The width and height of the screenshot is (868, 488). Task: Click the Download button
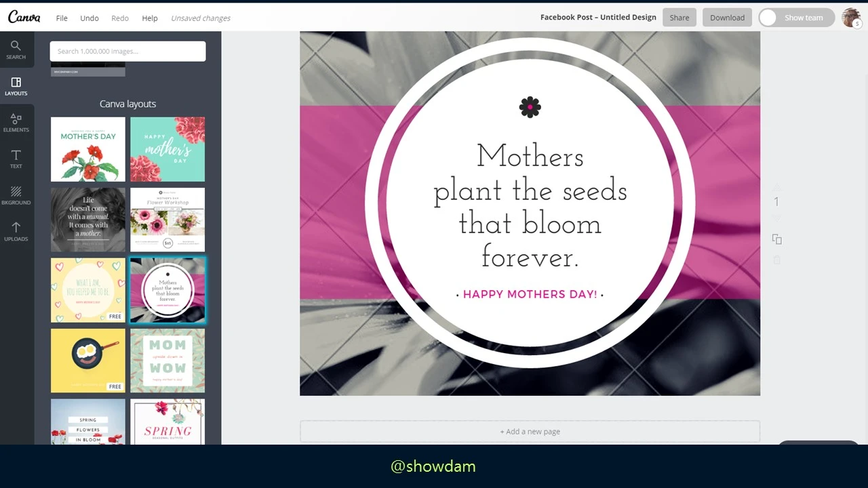[727, 18]
